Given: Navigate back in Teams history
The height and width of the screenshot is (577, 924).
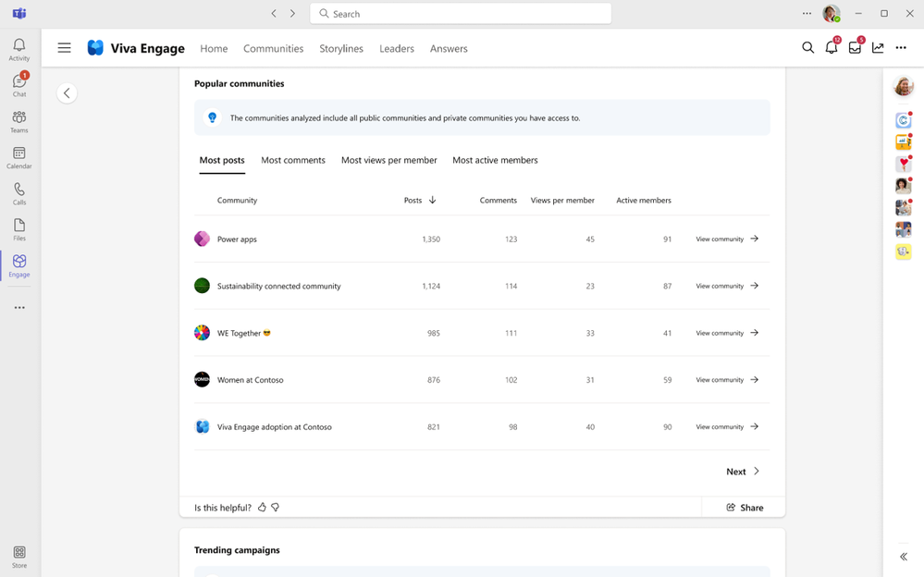Looking at the screenshot, I should [274, 14].
